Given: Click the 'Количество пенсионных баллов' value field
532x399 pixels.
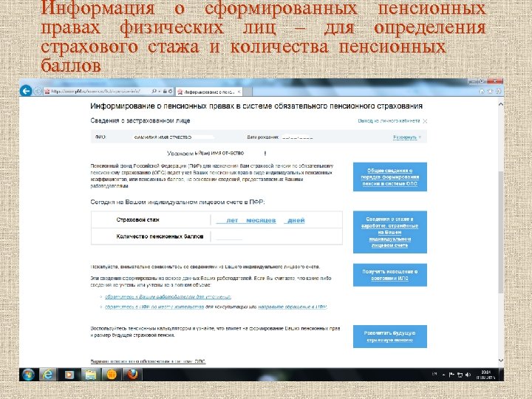Looking at the screenshot, I should pos(229,237).
